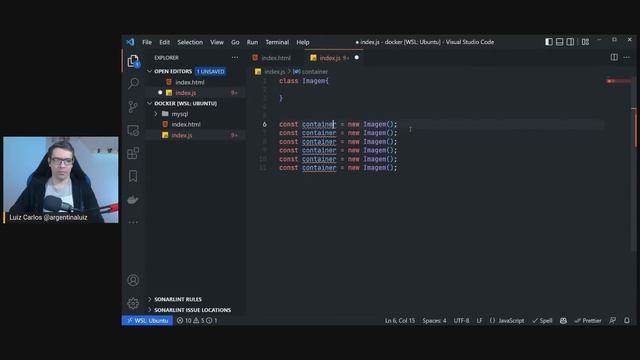
Task: Change UTF-8 file encoding
Action: tap(461, 320)
